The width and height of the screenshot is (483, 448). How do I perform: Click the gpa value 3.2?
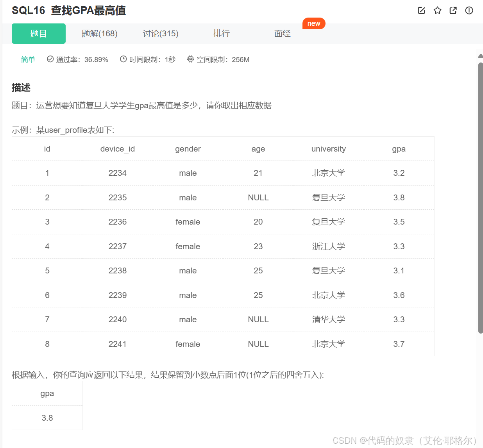click(x=399, y=173)
